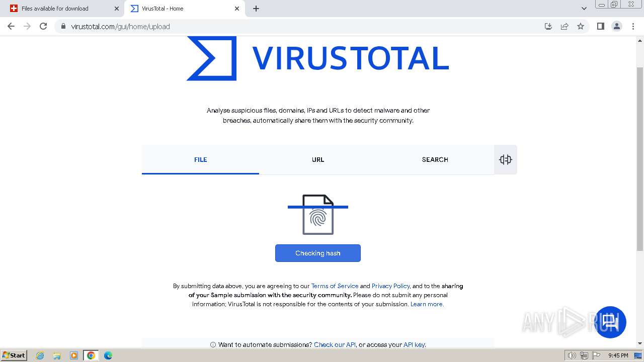Click the show desktop tray icon
This screenshot has width=644, height=362.
pyautogui.click(x=638, y=355)
